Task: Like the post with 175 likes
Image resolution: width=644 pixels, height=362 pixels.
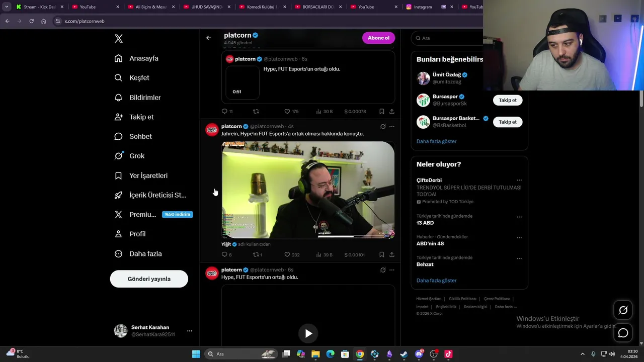Action: coord(291,111)
